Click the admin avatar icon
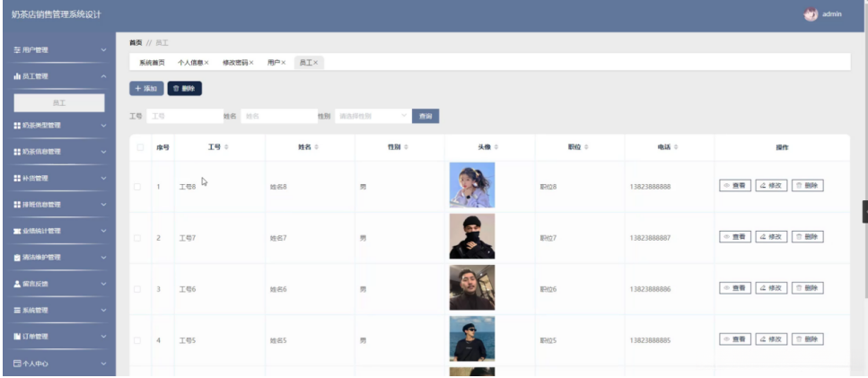The height and width of the screenshot is (378, 868). 811,14
